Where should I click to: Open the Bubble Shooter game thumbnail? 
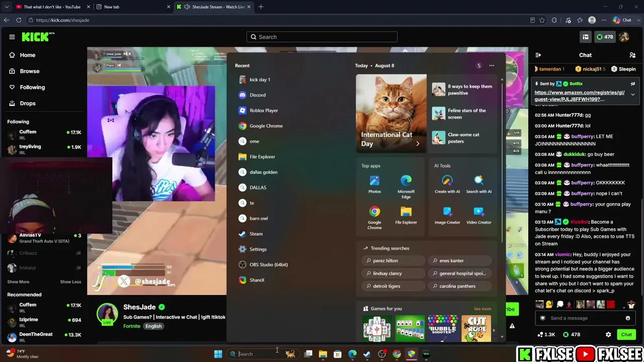click(443, 328)
